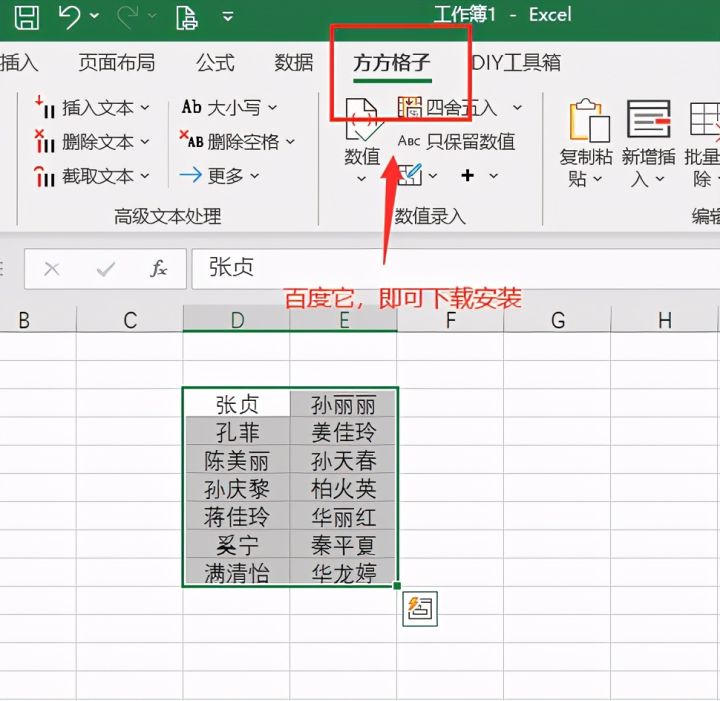Image resolution: width=720 pixels, height=701 pixels.
Task: Click the formula bar Cancel X button
Action: point(51,269)
